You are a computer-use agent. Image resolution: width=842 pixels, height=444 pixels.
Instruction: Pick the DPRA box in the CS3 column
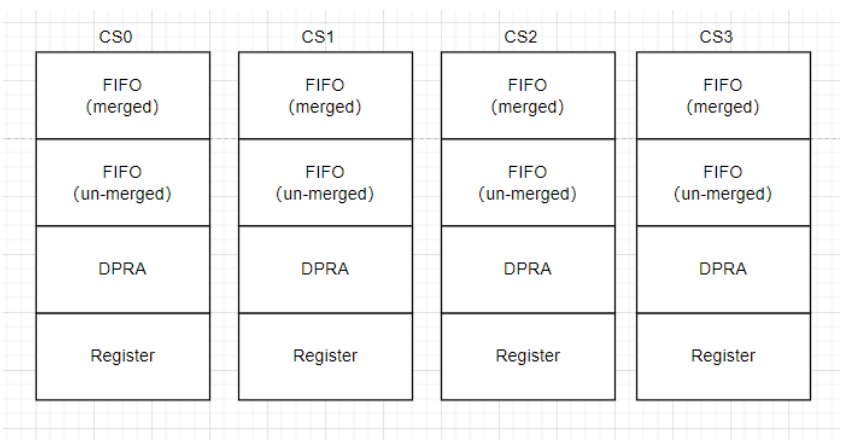coord(723,269)
